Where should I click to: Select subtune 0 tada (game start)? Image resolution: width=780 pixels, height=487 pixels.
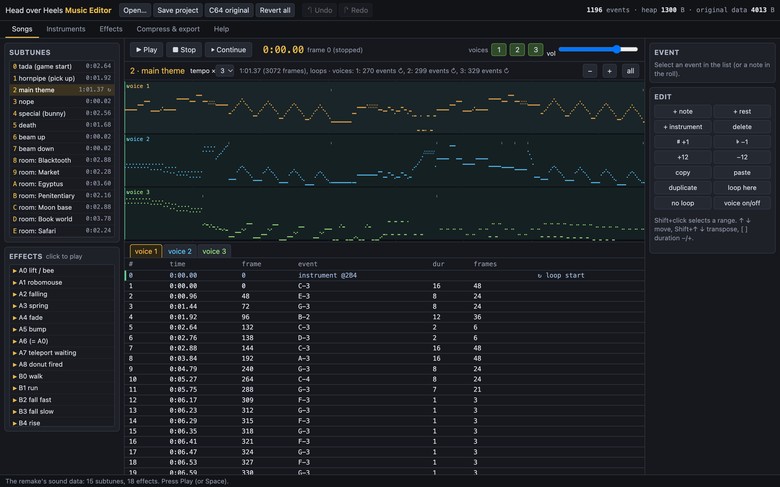pyautogui.click(x=62, y=66)
